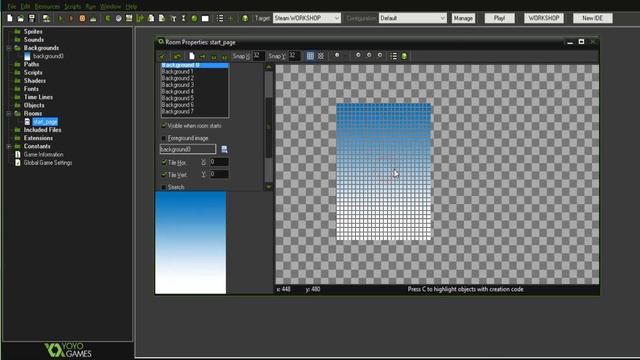
Task: Collapse the Rooms tree folder
Action: pyautogui.click(x=9, y=113)
